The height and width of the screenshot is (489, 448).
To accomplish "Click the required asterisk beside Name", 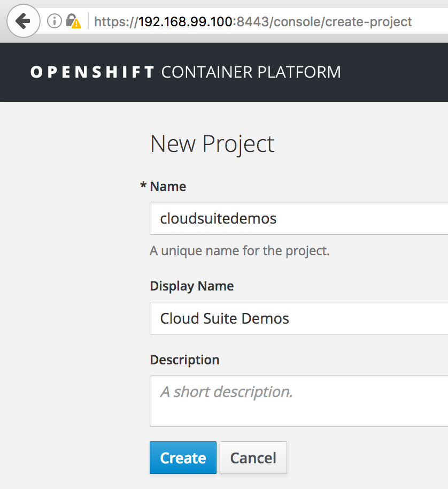I will (143, 186).
